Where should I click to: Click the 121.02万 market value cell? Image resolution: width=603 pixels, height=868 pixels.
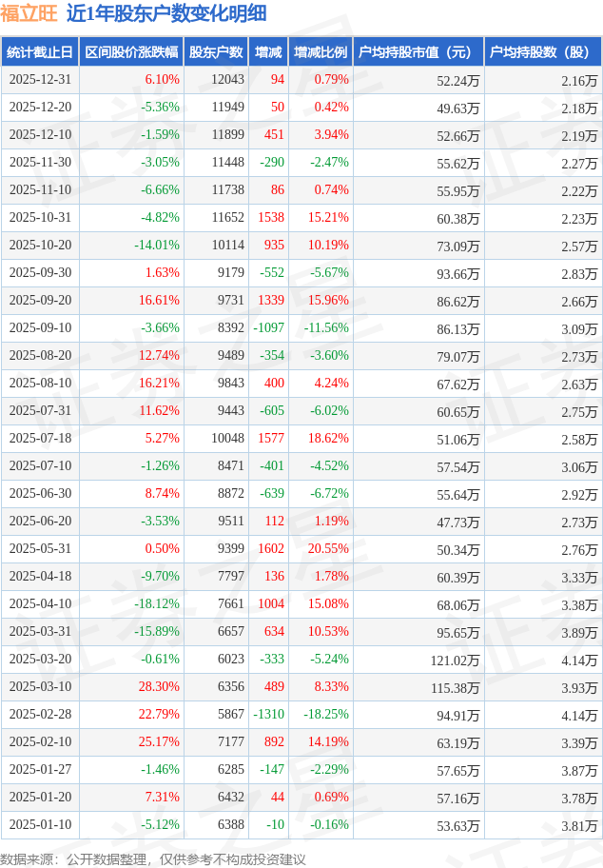click(455, 660)
